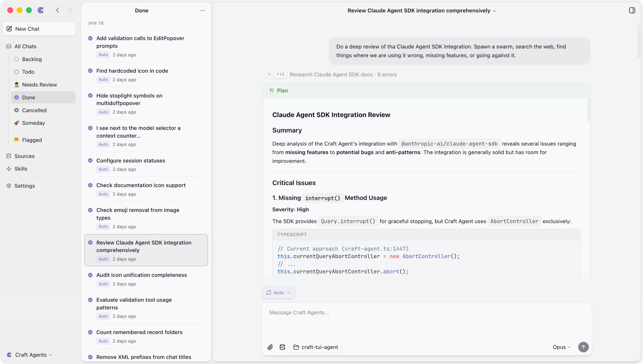Open Settings in the sidebar
Viewport: 643px width, 364px height.
(x=25, y=186)
